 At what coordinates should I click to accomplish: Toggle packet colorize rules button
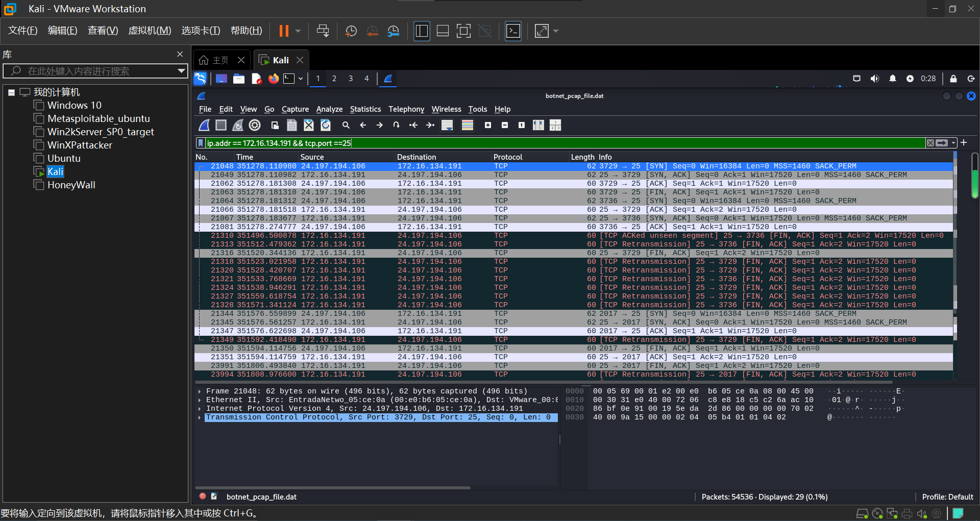click(468, 125)
